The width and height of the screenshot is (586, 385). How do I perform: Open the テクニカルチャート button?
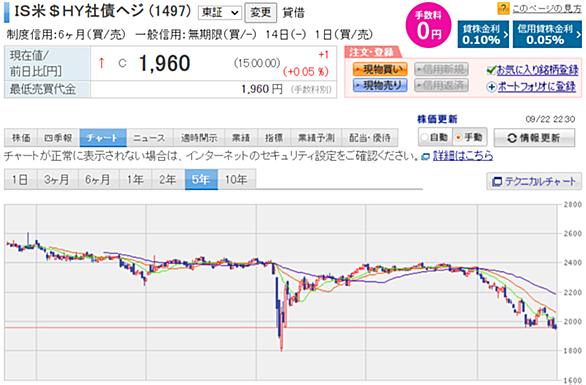534,181
